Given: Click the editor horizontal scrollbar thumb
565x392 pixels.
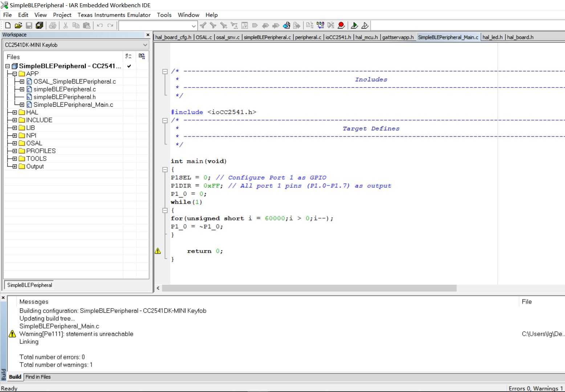Looking at the screenshot, I should pyautogui.click(x=309, y=288).
